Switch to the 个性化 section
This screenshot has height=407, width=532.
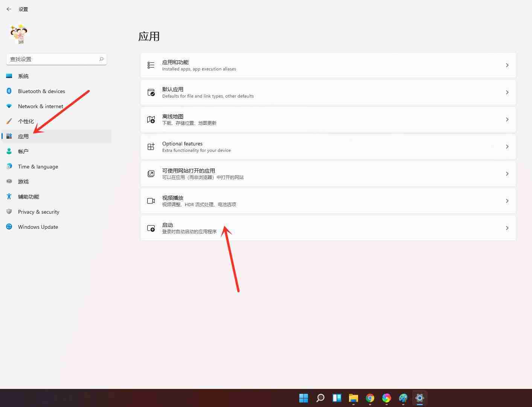(26, 121)
